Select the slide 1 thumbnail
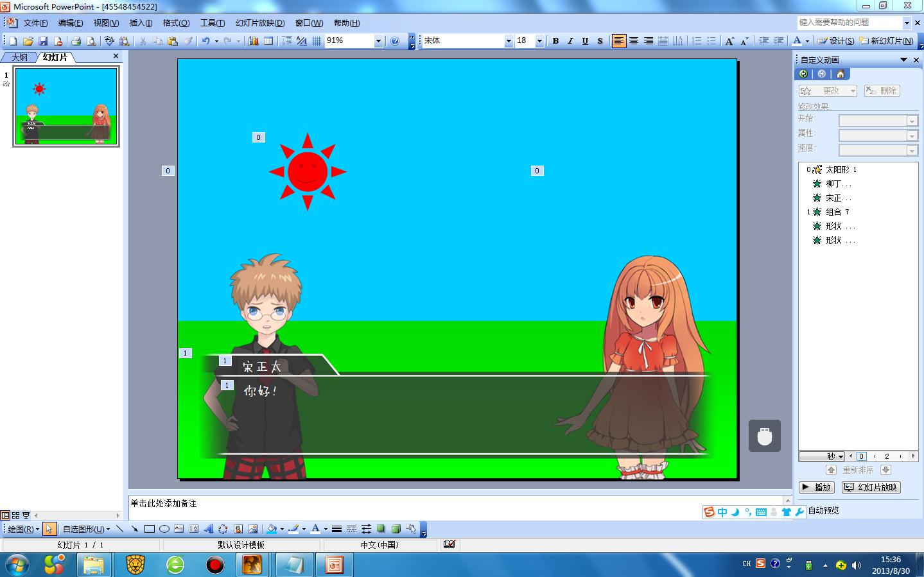This screenshot has height=577, width=924. point(66,107)
